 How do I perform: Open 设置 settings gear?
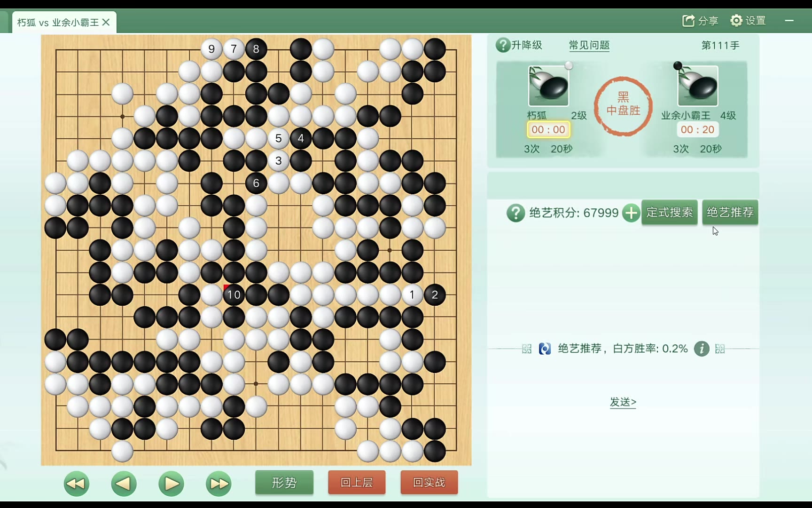tap(748, 21)
